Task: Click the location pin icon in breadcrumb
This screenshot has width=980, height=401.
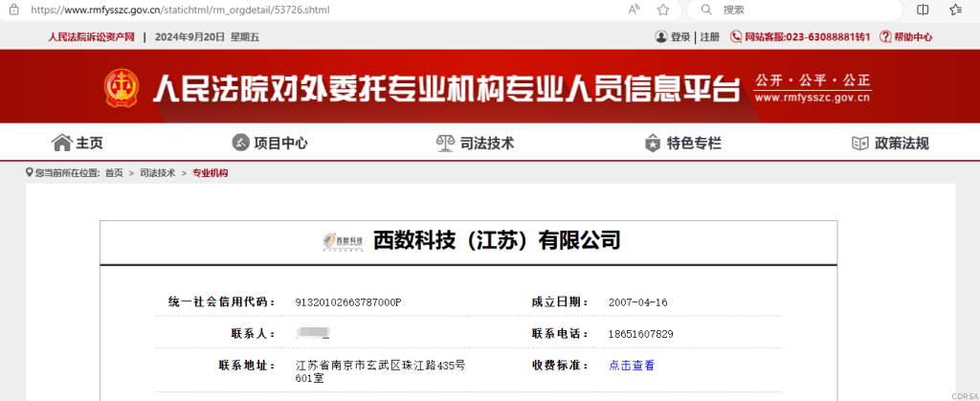Action: coord(30,172)
